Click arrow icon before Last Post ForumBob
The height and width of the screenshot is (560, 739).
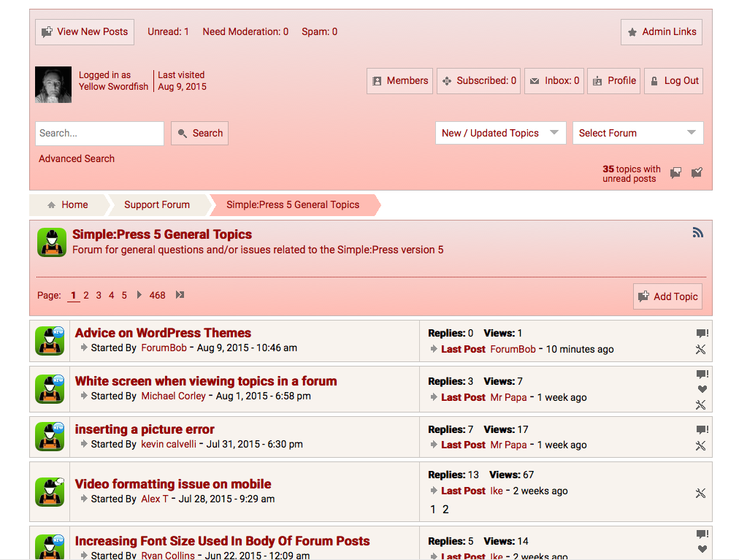pyautogui.click(x=434, y=349)
